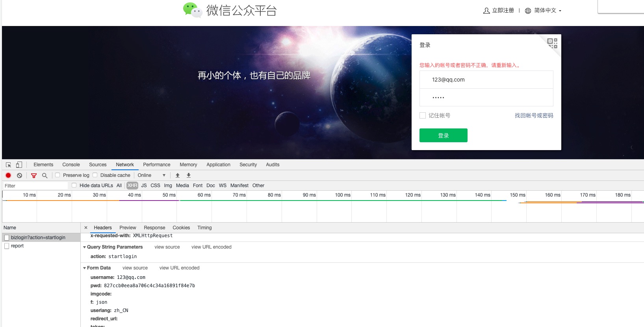Screen dimensions: 644x327
Task: Toggle the XHR request filter
Action: click(132, 186)
